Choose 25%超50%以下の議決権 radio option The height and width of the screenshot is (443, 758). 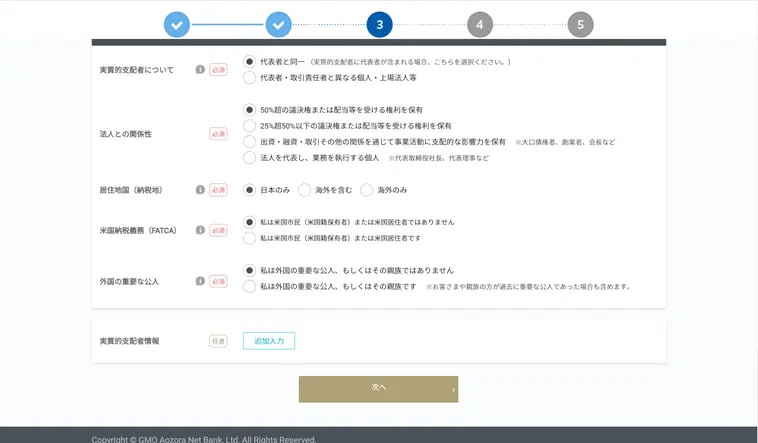250,126
